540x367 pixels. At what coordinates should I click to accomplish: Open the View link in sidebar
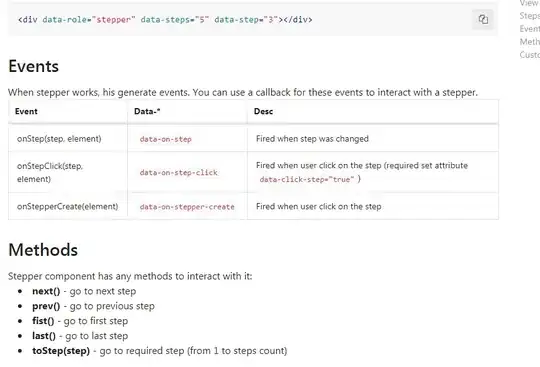click(x=530, y=3)
